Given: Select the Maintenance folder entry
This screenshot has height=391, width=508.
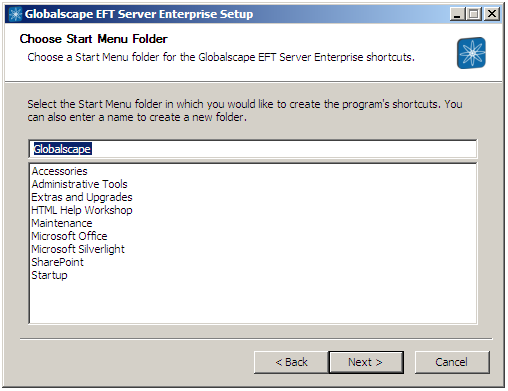Looking at the screenshot, I should [62, 223].
